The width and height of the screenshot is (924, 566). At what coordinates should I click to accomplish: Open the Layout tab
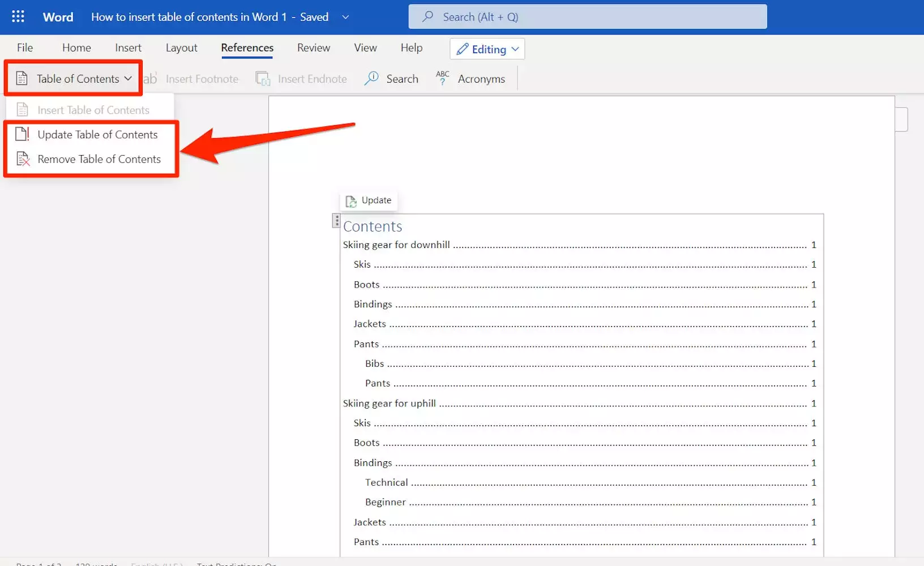pyautogui.click(x=181, y=48)
